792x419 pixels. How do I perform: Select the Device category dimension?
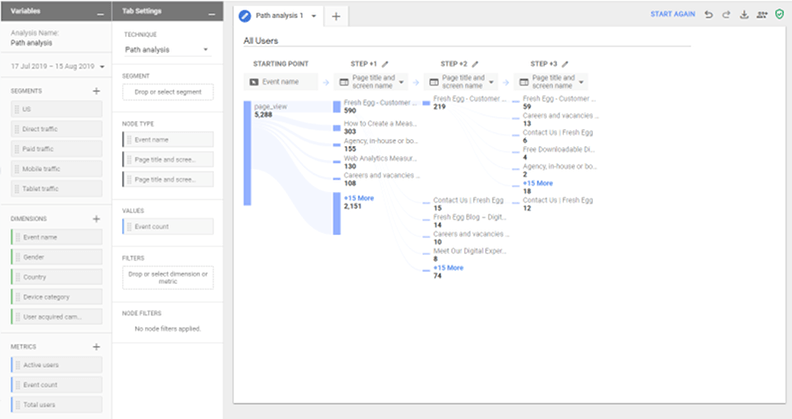point(57,297)
